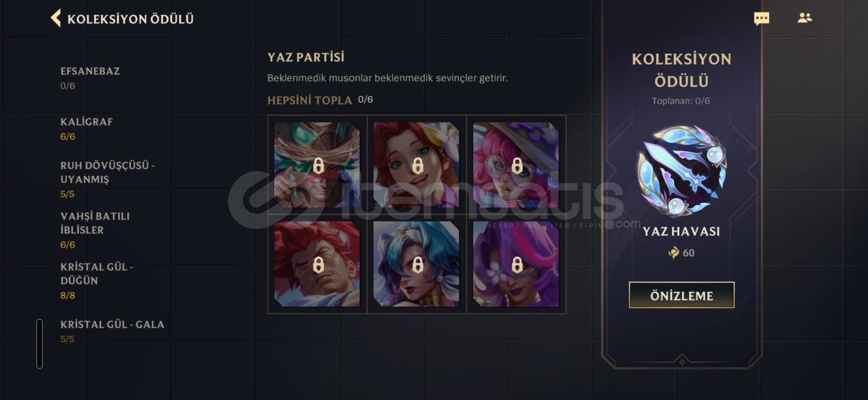Image resolution: width=868 pixels, height=400 pixels.
Task: Open the Efsanebaz collection
Action: tap(90, 78)
